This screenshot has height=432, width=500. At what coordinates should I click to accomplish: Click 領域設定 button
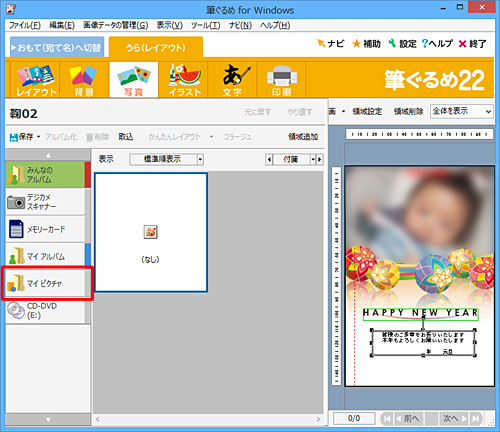click(x=367, y=111)
